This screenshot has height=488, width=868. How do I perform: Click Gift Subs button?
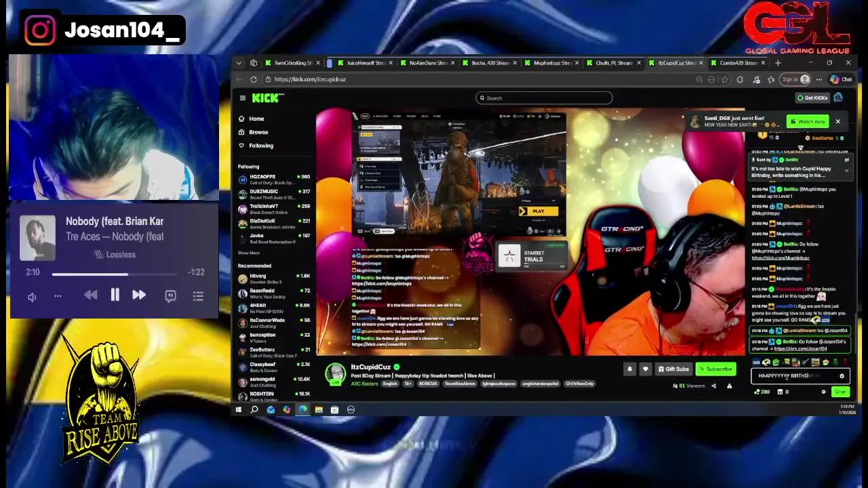673,369
